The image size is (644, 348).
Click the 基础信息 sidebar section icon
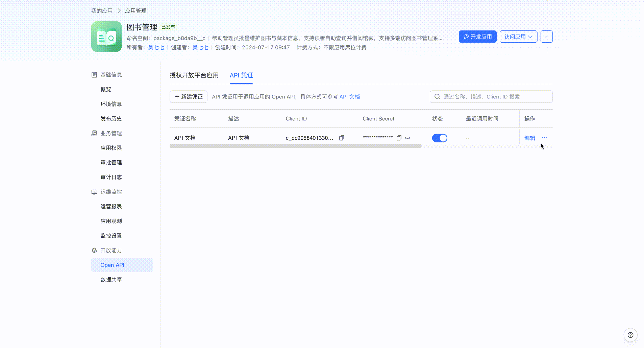click(x=94, y=74)
